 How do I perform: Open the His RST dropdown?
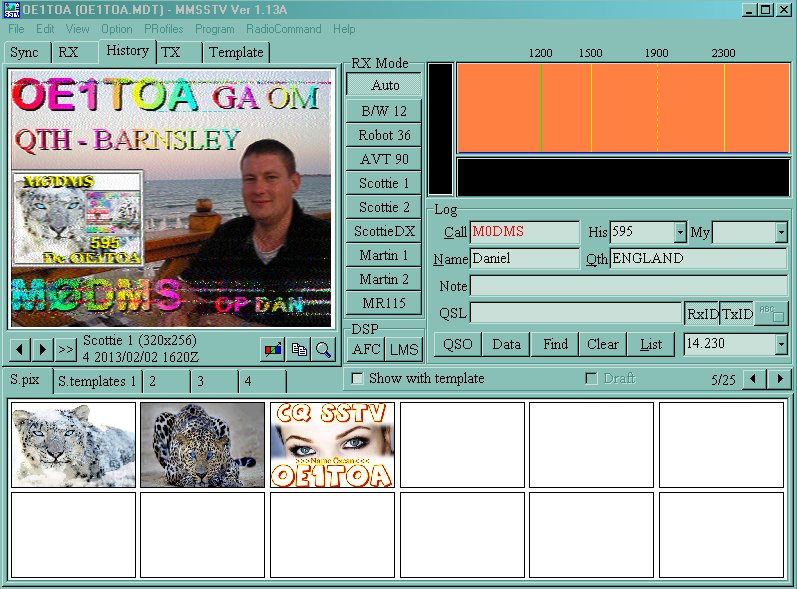point(680,232)
